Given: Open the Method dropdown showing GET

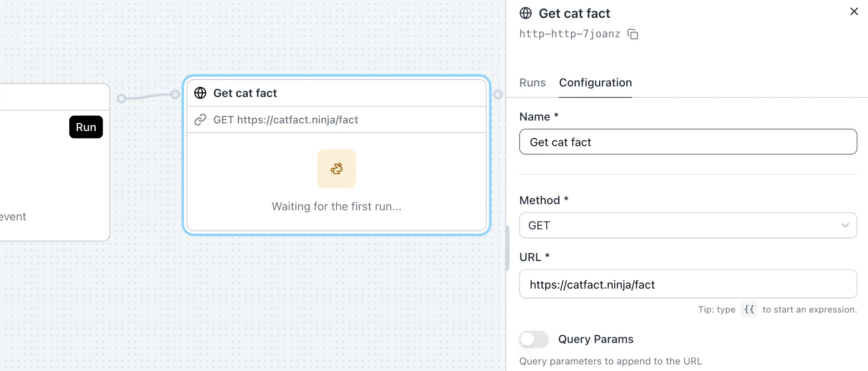Looking at the screenshot, I should coord(688,225).
